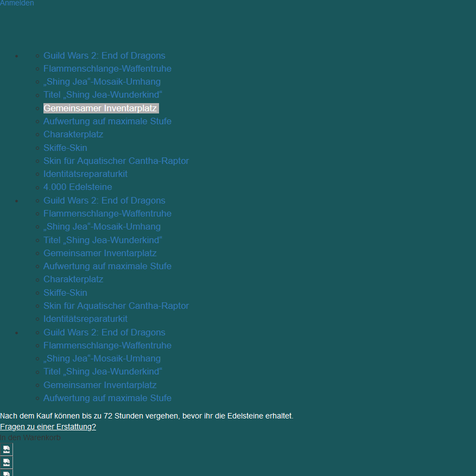The width and height of the screenshot is (476, 476).
Task: Open Identitätsreparaturkit in the first list
Action: (86, 174)
